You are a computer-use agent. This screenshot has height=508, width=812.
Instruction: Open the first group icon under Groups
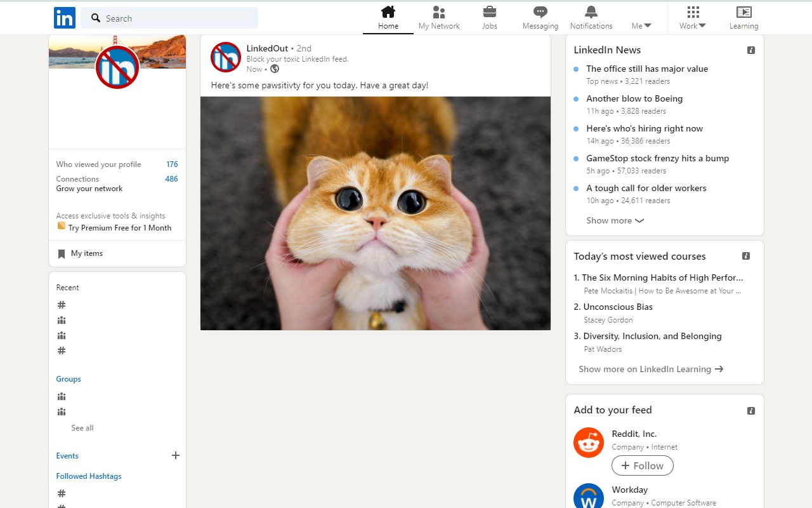[62, 396]
